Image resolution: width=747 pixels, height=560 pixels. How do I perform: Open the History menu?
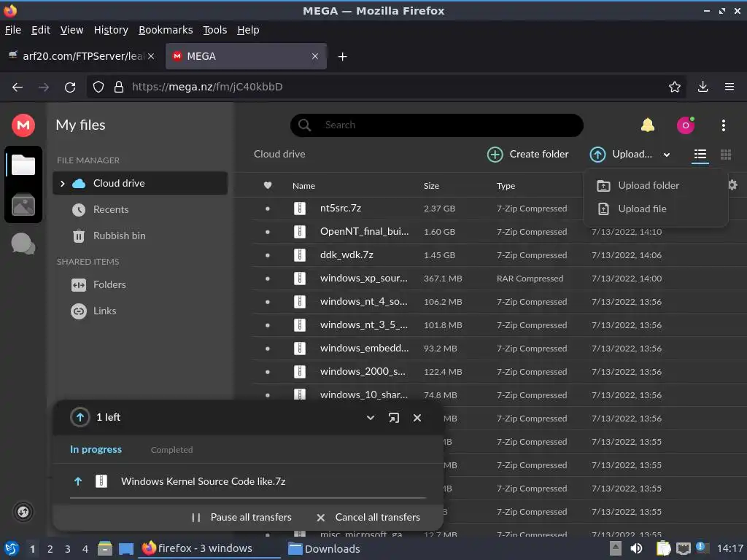pos(111,30)
